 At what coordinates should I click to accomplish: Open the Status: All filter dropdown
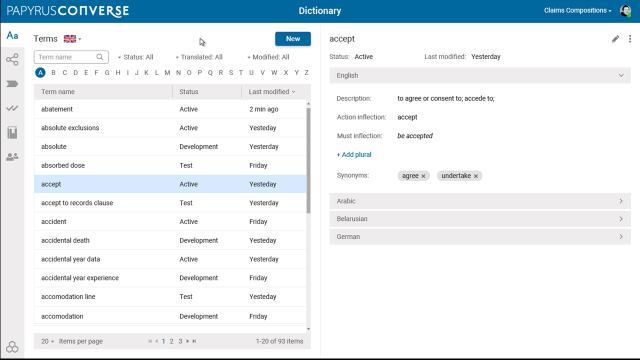point(136,57)
